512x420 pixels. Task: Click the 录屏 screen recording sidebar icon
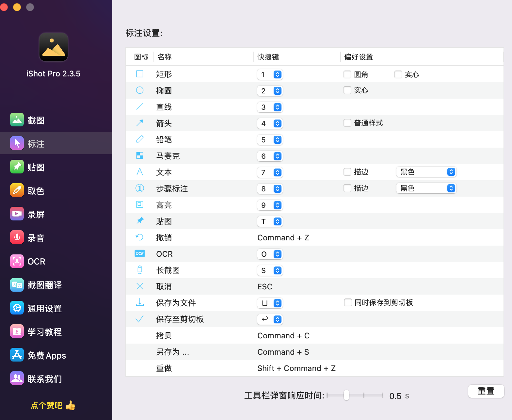17,214
